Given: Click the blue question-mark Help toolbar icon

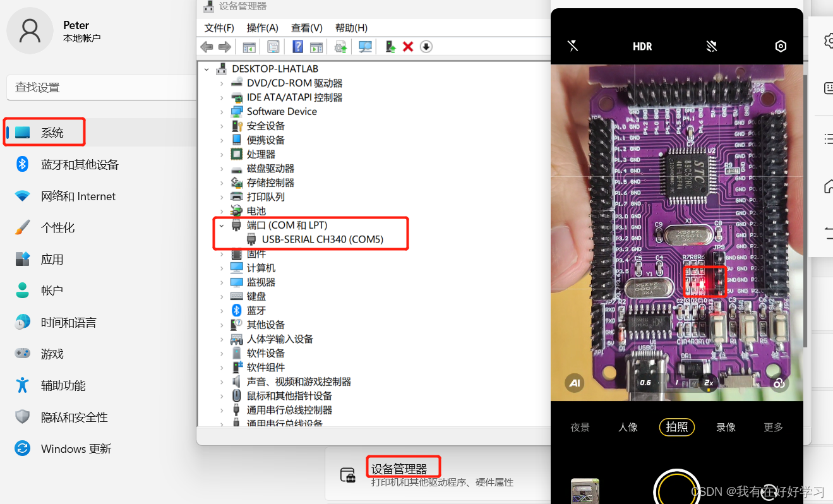Looking at the screenshot, I should (x=298, y=47).
